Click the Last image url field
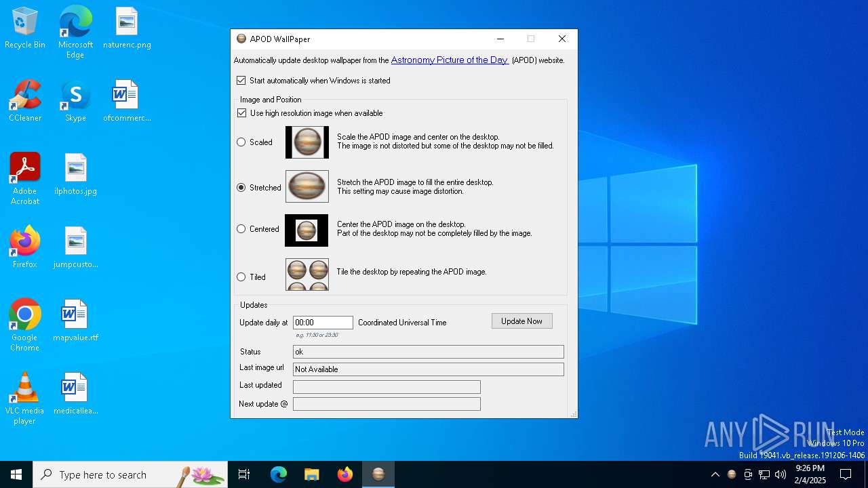868x488 pixels. tap(429, 369)
